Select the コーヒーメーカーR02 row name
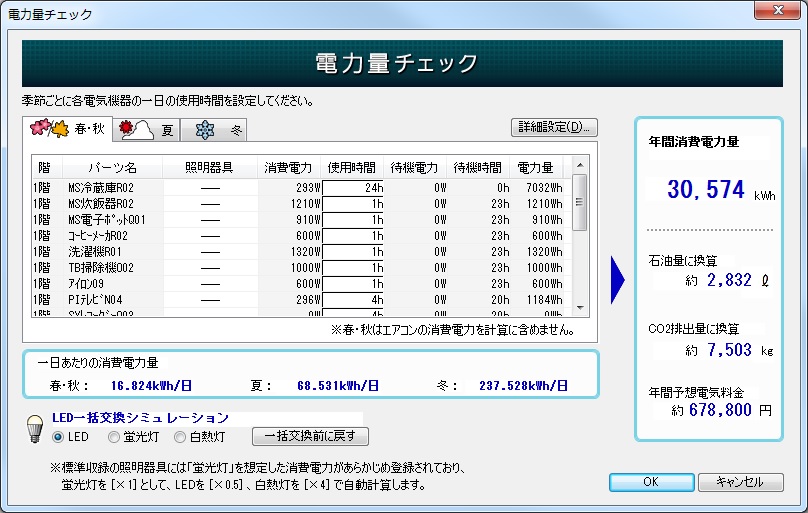 [98, 236]
